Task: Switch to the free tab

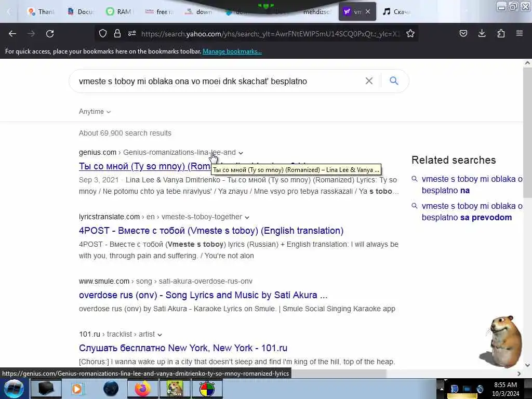Action: click(x=159, y=11)
